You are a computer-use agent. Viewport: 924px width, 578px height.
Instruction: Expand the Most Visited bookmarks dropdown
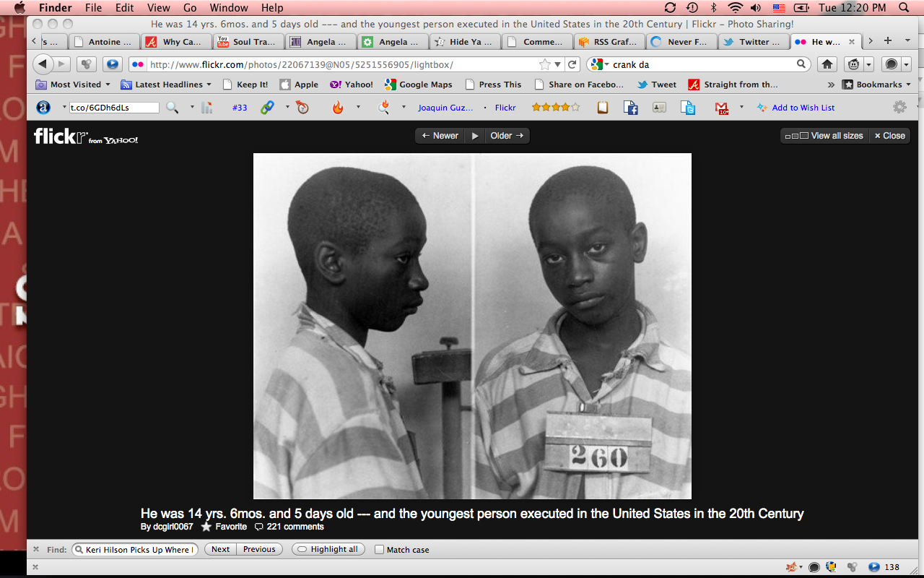(x=74, y=85)
